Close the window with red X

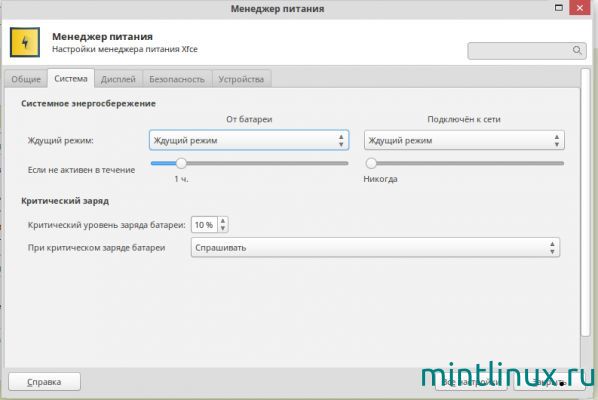580,8
